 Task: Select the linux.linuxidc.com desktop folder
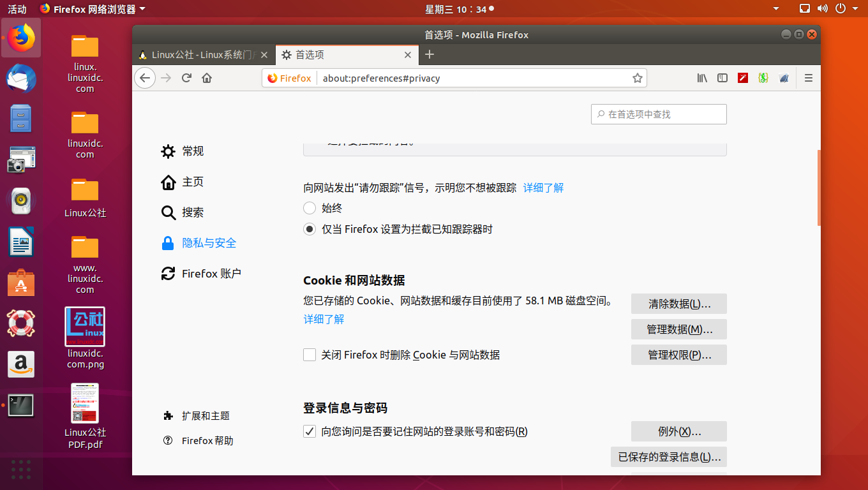point(85,64)
